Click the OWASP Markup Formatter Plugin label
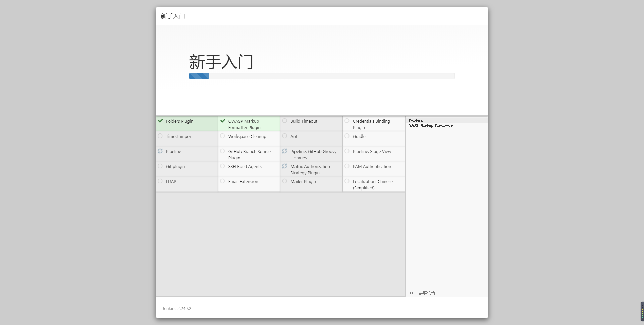The width and height of the screenshot is (644, 325). pos(245,124)
